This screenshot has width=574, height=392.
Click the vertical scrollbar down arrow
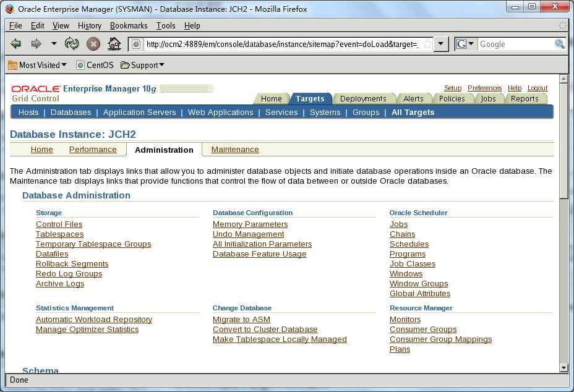click(x=563, y=367)
